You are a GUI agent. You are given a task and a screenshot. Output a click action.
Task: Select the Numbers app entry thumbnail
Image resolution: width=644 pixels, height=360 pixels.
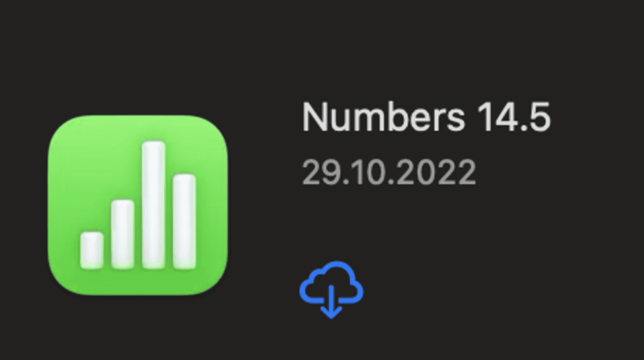click(138, 204)
